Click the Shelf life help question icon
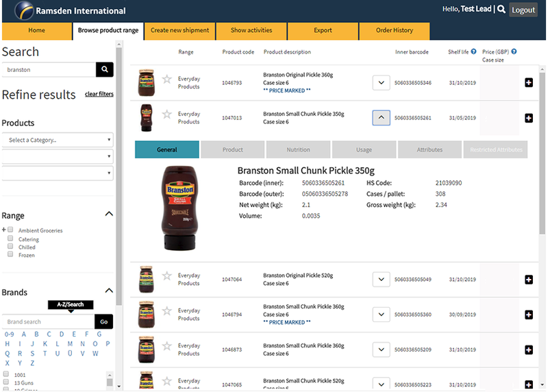The image size is (548, 392). (474, 51)
